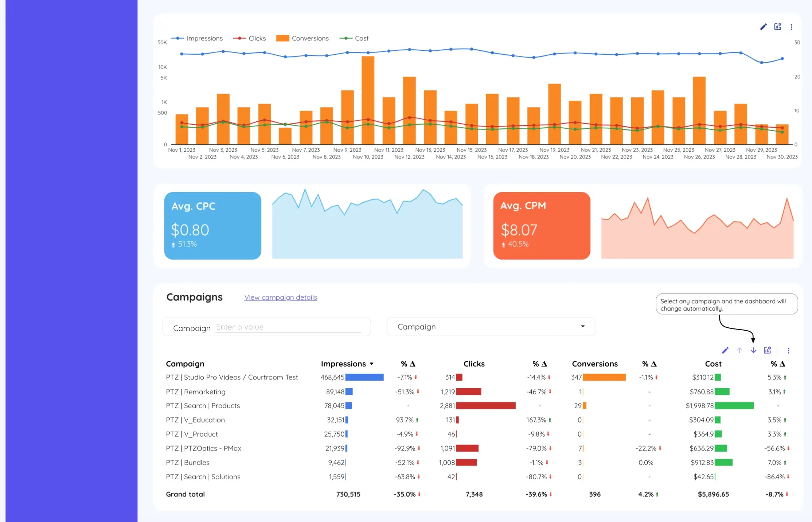Click the Avg. CPM scorecard
Image resolution: width=812 pixels, height=522 pixels.
point(542,226)
